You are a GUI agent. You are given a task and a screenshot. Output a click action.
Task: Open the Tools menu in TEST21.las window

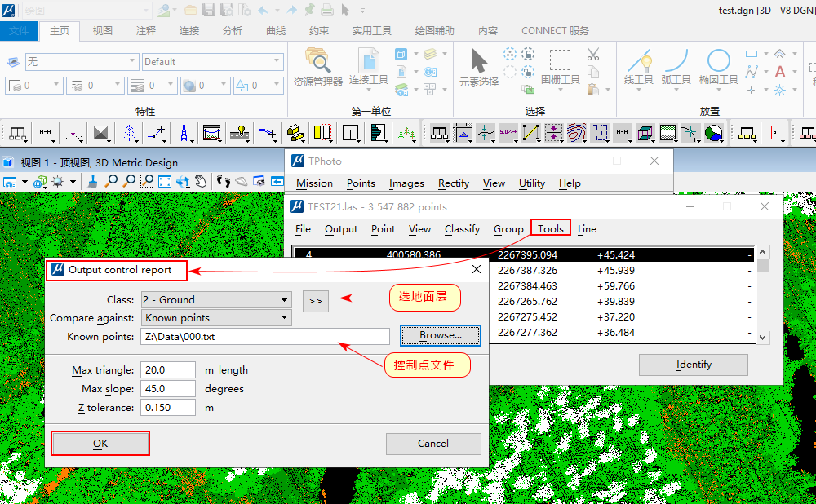[x=551, y=229]
